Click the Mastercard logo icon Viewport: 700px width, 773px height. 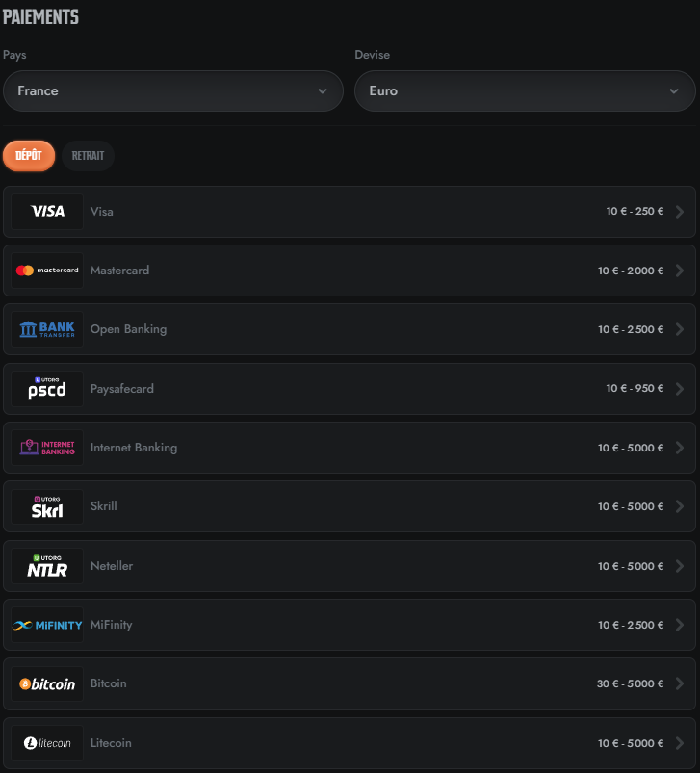pos(47,271)
